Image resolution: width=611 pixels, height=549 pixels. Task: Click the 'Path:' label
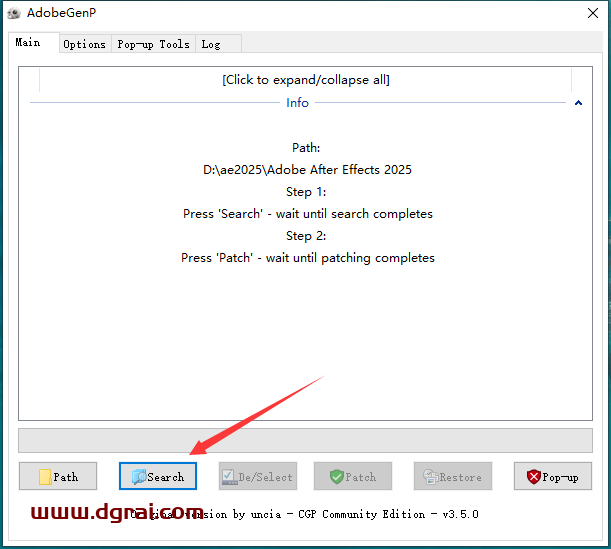pos(306,148)
